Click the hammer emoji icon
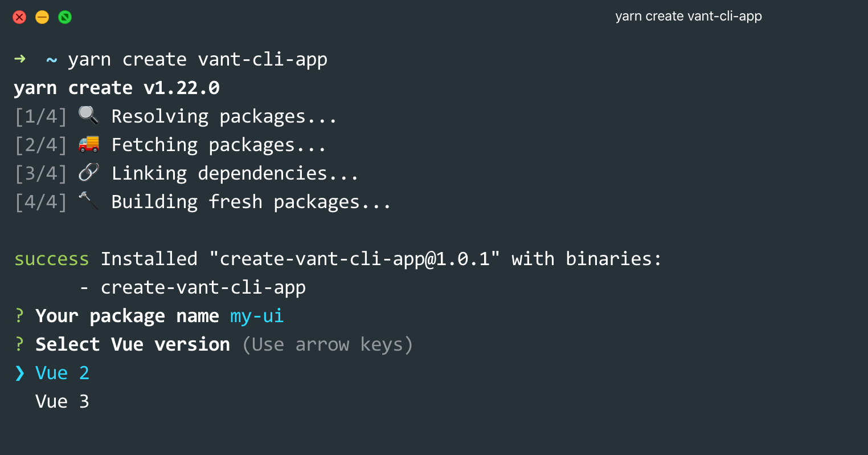Image resolution: width=868 pixels, height=455 pixels. coord(88,201)
